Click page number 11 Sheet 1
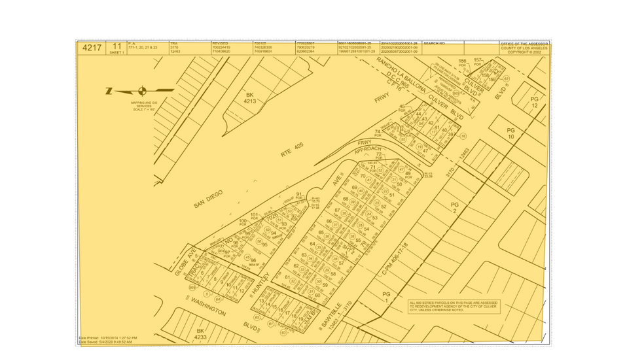This screenshot has width=644, height=355. click(117, 48)
